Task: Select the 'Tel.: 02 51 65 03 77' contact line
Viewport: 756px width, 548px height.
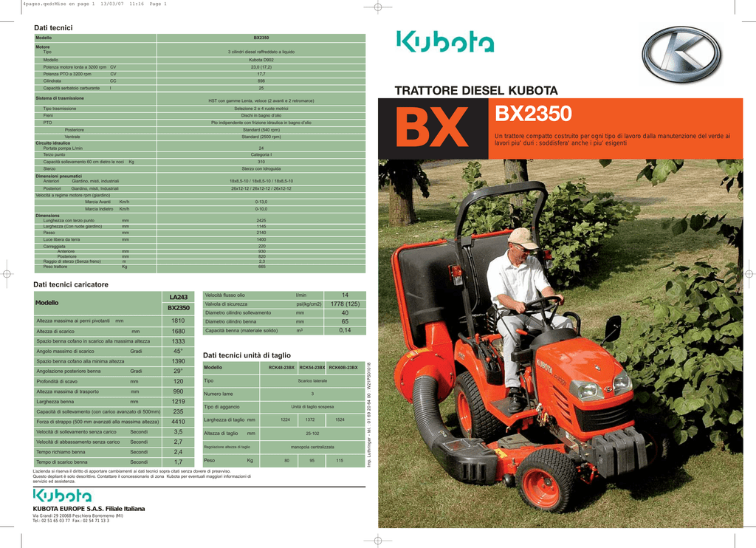Action: (71, 521)
